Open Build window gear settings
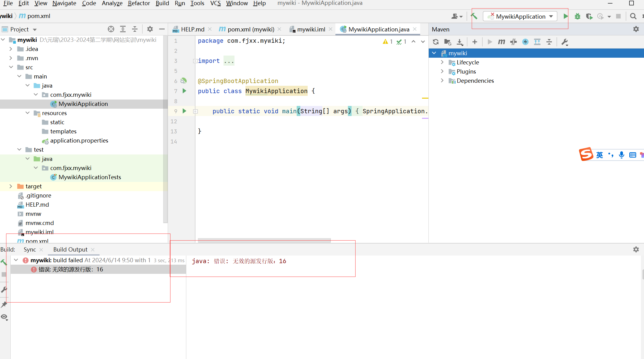The image size is (644, 359). [636, 249]
